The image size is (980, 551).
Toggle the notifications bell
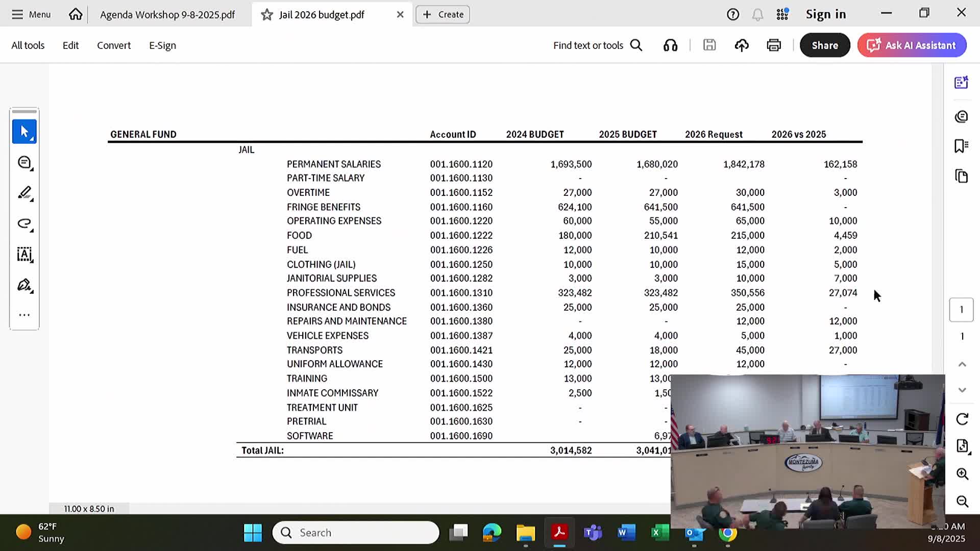(757, 15)
